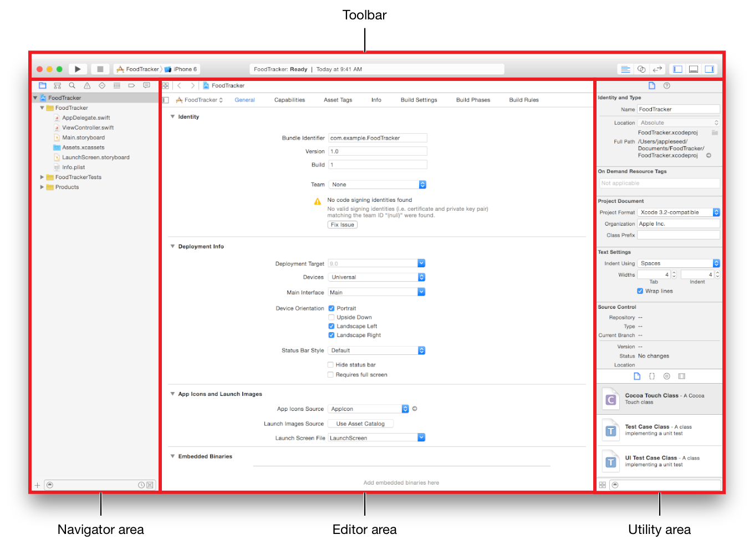This screenshot has width=754, height=560.
Task: Open the Report navigator speech-bubble icon
Action: click(x=146, y=85)
